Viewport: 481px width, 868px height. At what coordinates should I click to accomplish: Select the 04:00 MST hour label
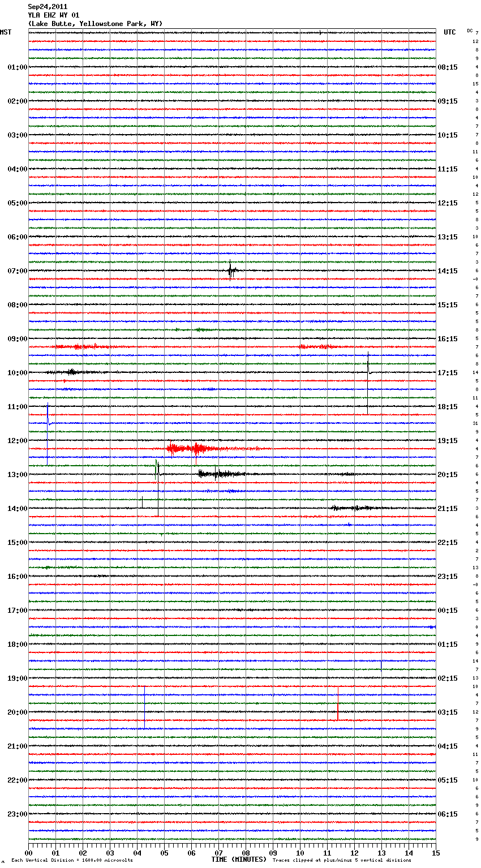click(x=18, y=169)
